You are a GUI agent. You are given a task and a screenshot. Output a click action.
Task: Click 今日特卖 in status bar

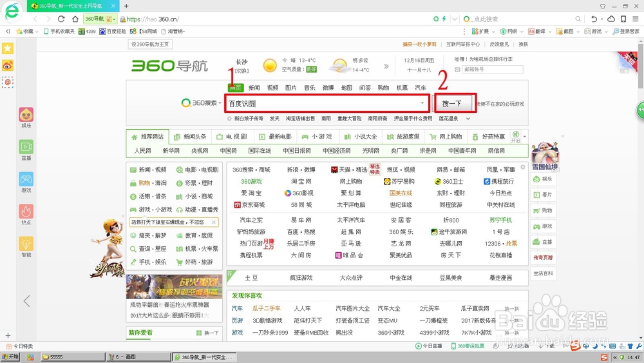coord(20,346)
